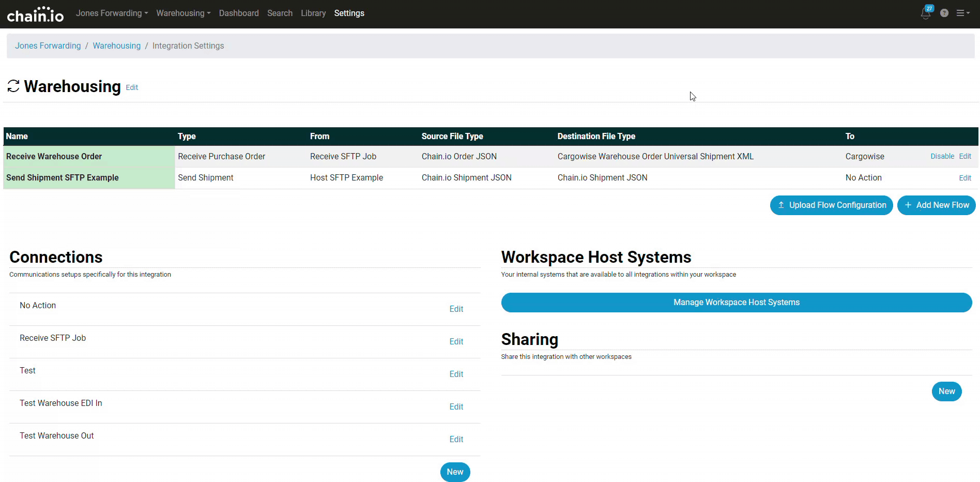Edit the Receive SFTP Job connection

click(456, 341)
